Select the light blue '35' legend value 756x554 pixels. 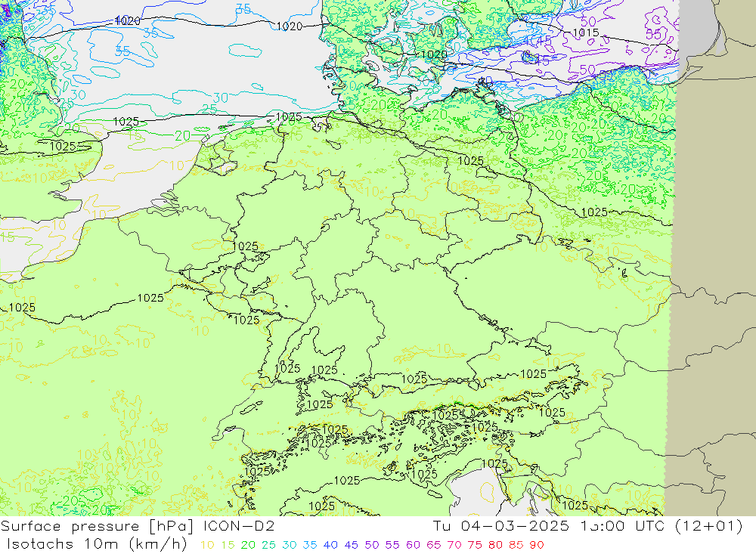pyautogui.click(x=310, y=545)
